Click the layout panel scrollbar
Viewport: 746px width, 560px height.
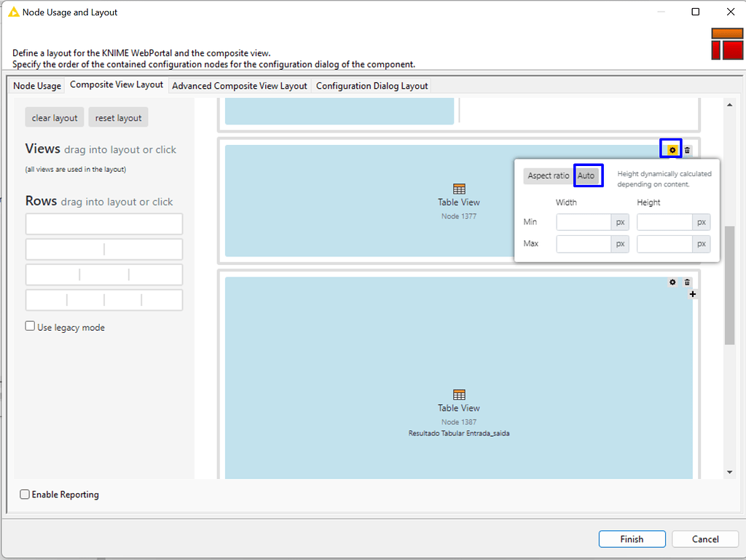coord(729,306)
